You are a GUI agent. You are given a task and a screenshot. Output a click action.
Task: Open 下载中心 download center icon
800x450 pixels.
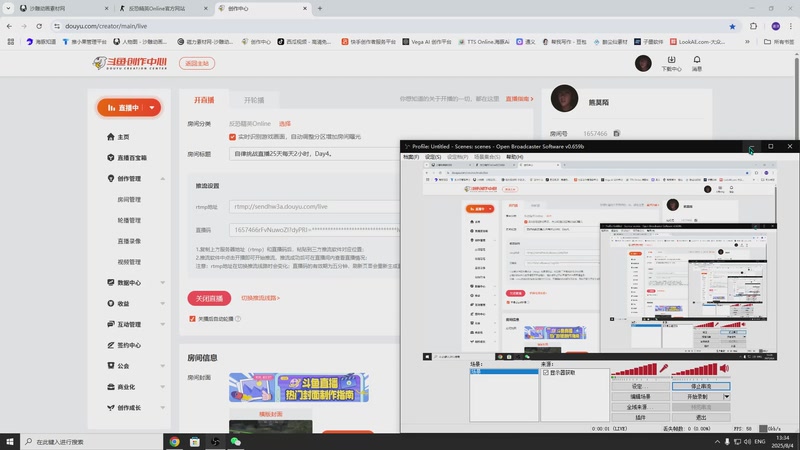(671, 63)
